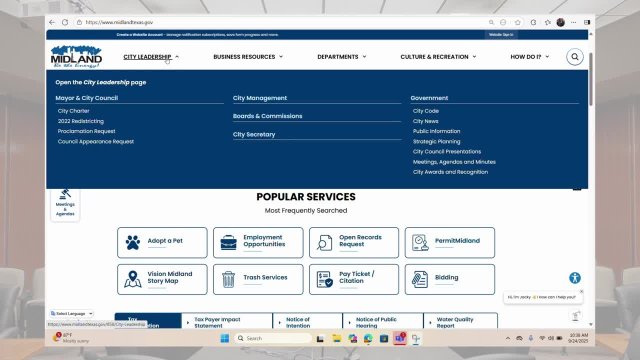
Task: Open the City Charter link
Action: pos(73,111)
